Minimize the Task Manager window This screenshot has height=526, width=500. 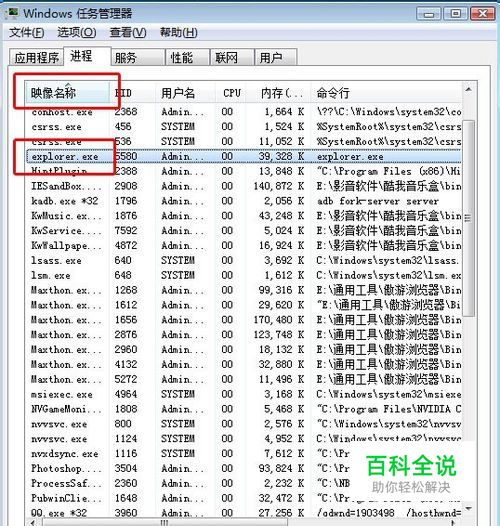click(x=429, y=14)
